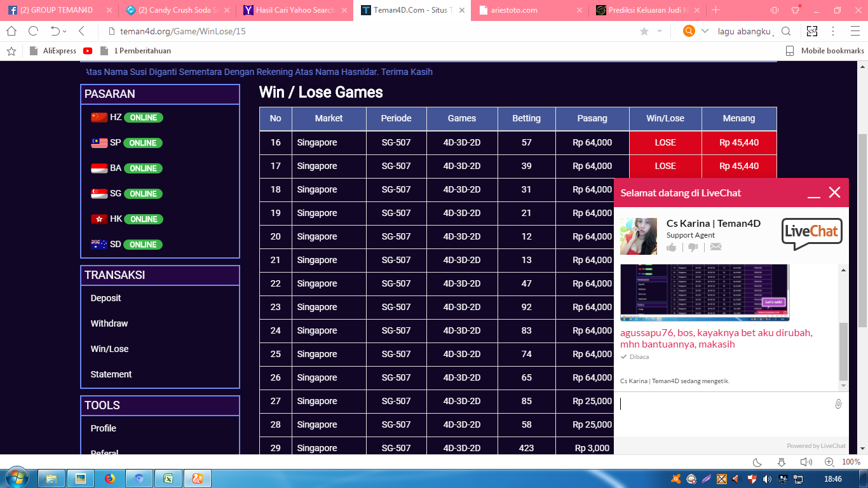This screenshot has height=488, width=868.
Task: Click thumbs down icon in LiveChat
Action: (x=693, y=247)
